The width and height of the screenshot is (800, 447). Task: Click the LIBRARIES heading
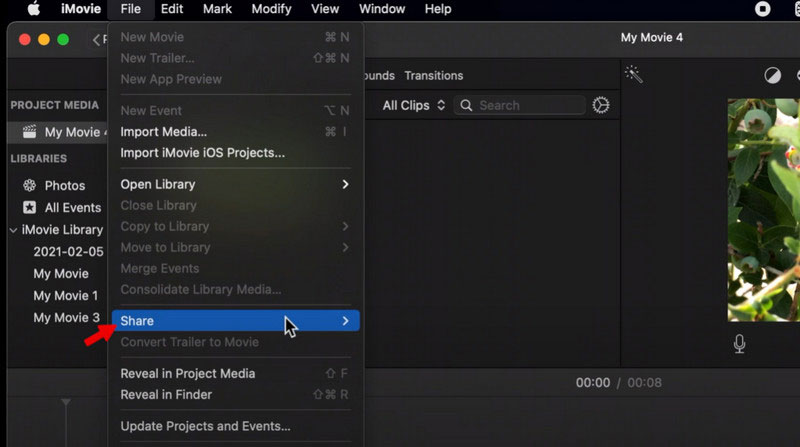click(x=39, y=159)
